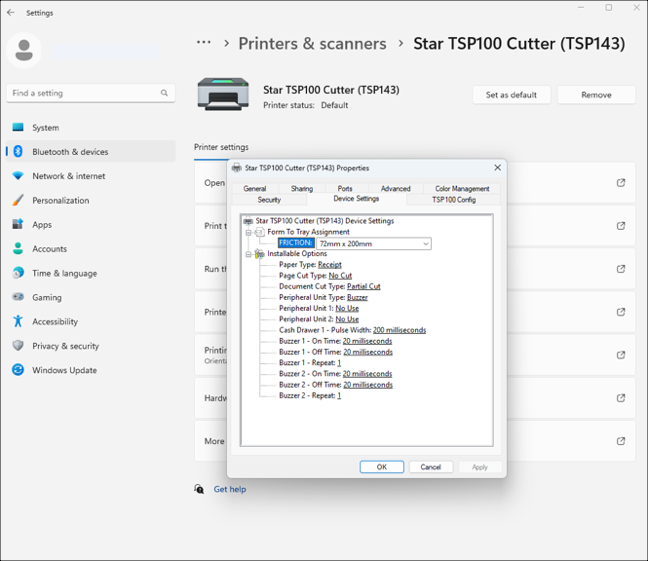648x561 pixels.
Task: Select the FRICTION tray label
Action: click(296, 243)
